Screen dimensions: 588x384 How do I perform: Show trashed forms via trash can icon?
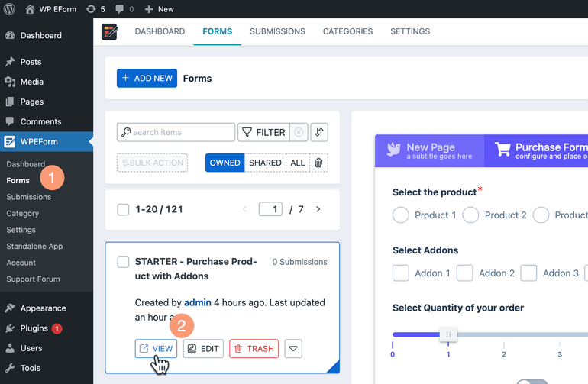[318, 163]
